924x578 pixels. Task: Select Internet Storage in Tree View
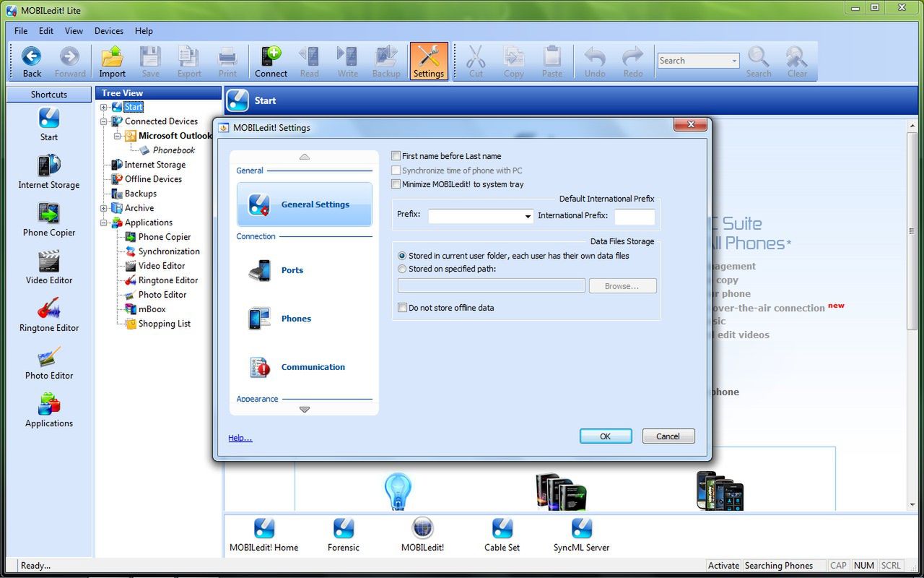(155, 165)
